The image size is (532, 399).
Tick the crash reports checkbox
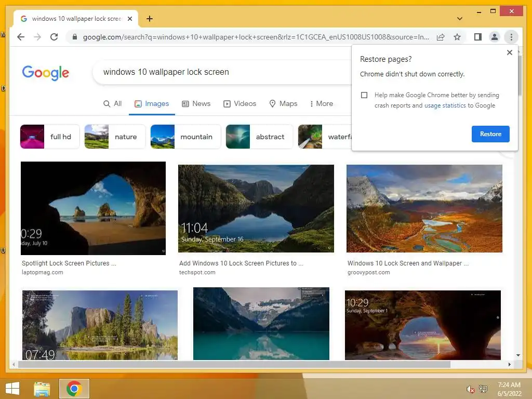tap(364, 95)
